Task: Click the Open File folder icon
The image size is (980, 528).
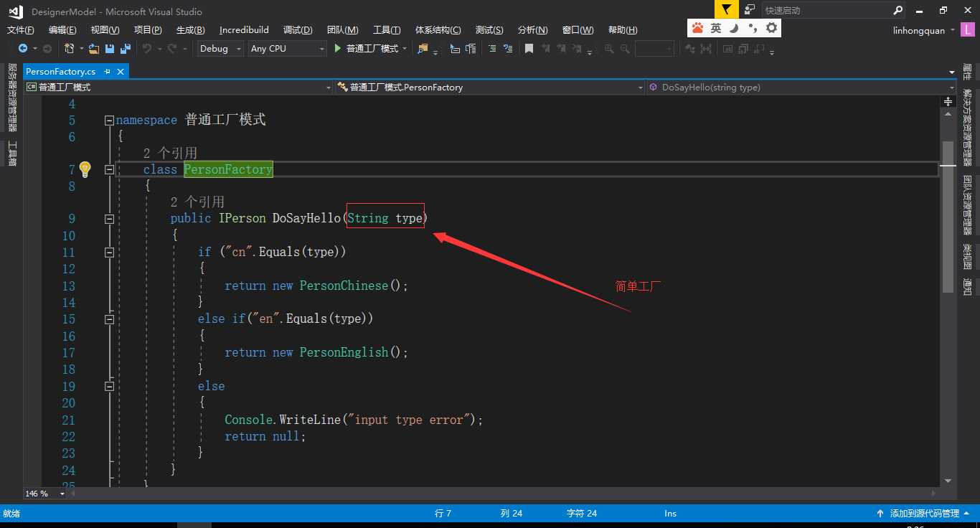Action: point(94,48)
